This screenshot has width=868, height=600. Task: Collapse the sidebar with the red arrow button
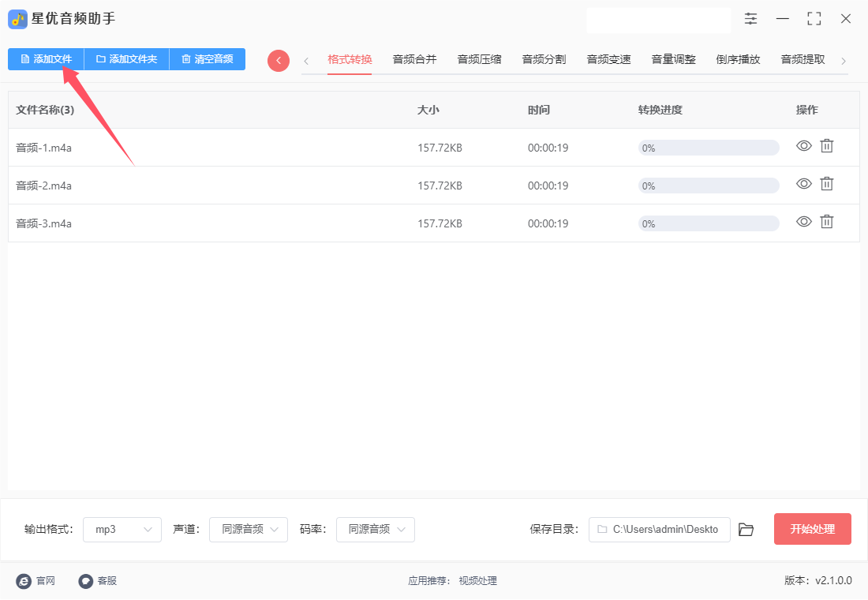pyautogui.click(x=279, y=60)
